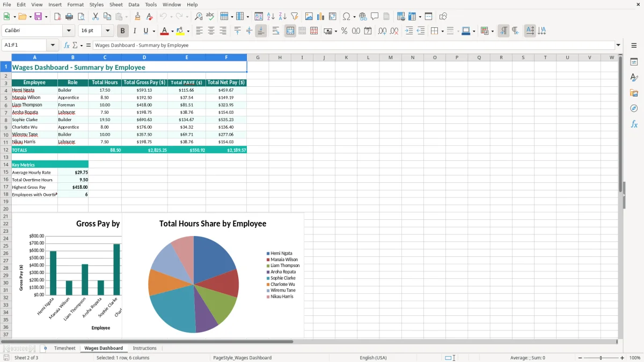Open the Sheet menu
This screenshot has width=644, height=362.
(116, 4)
